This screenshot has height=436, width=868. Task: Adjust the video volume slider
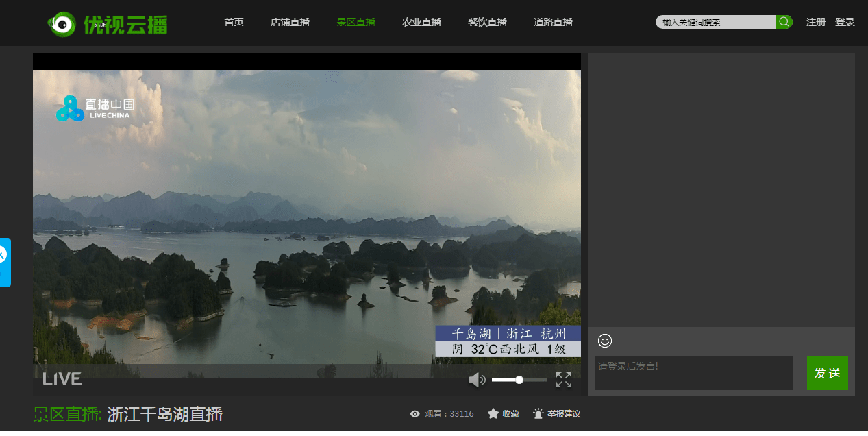[519, 380]
